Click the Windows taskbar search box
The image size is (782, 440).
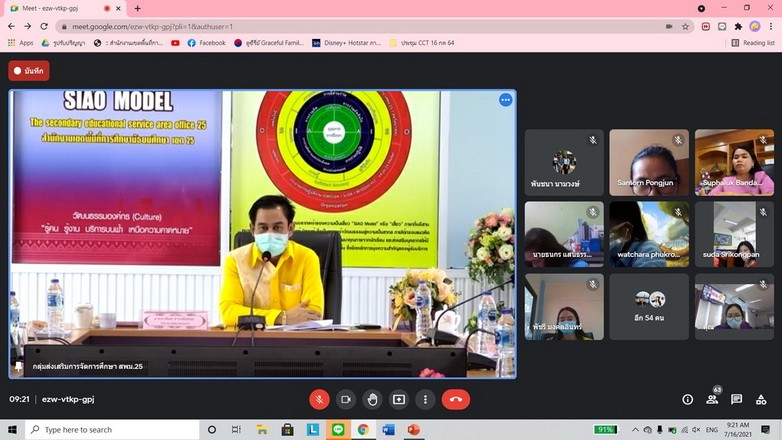pos(110,429)
